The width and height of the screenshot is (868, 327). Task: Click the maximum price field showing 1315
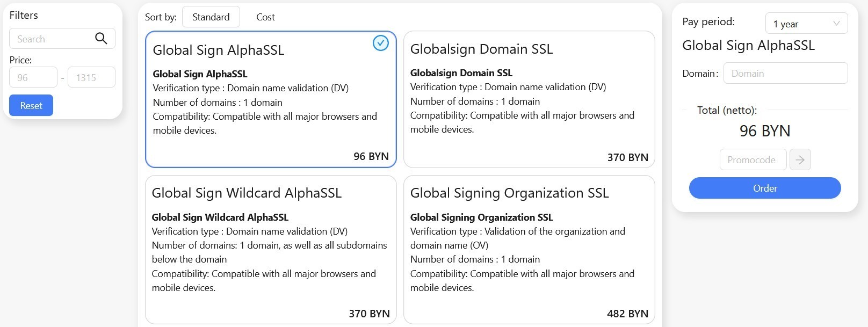tap(91, 77)
